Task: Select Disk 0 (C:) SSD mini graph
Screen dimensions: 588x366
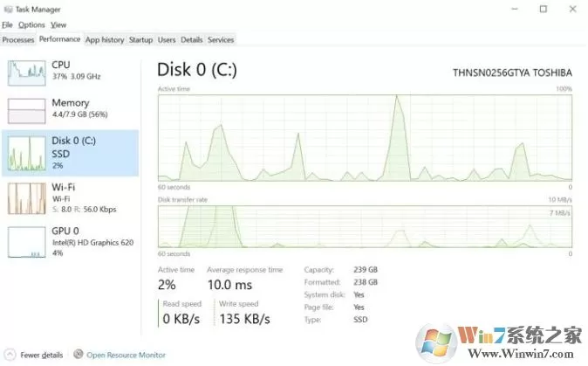Action: [x=27, y=154]
